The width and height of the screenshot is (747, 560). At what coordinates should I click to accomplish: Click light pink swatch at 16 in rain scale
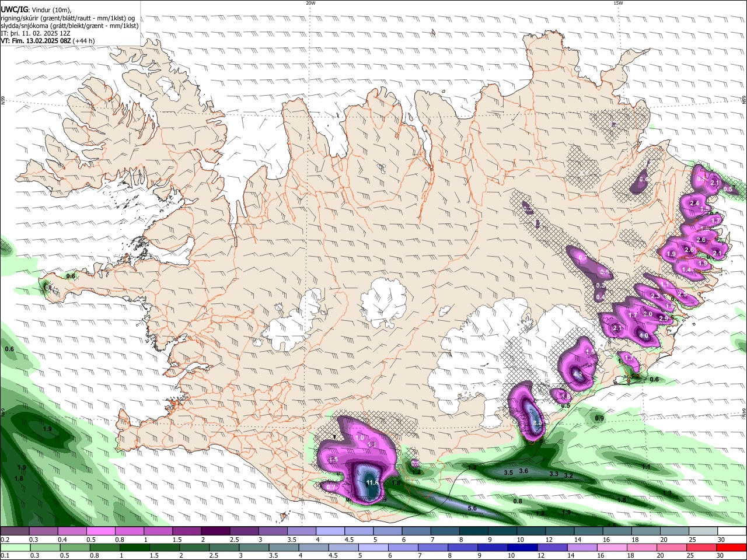pos(612,547)
